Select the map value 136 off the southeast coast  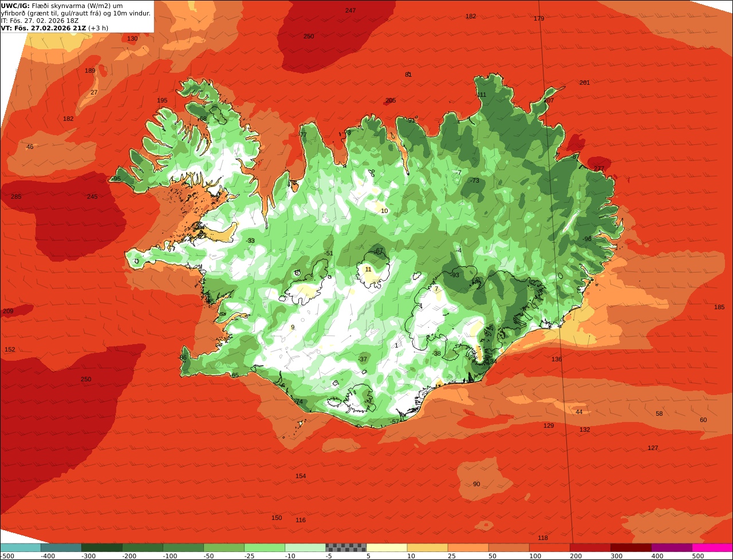[557, 359]
